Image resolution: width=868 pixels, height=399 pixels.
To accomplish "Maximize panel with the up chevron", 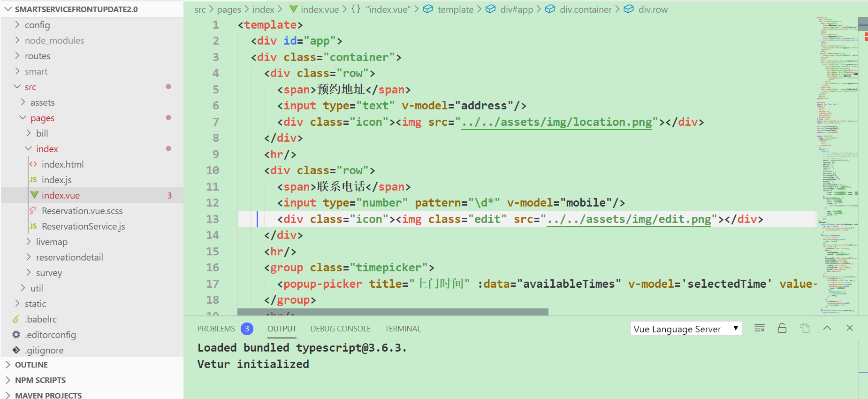I will point(827,328).
